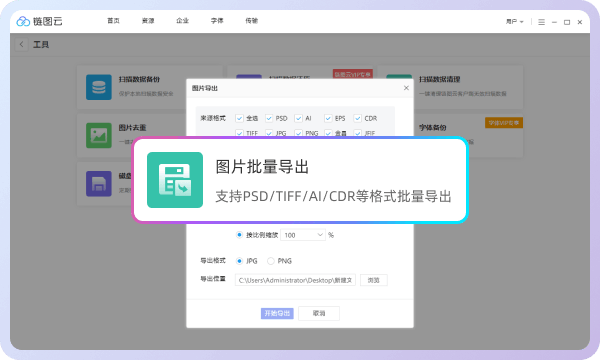This screenshot has height=360, width=600.
Task: Click the green picture icon for 图片去重
Action: click(99, 135)
